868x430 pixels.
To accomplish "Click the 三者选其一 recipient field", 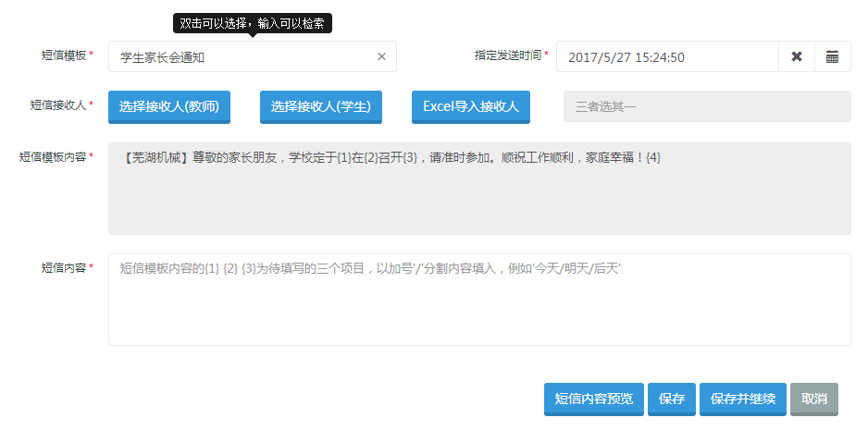I will [x=707, y=106].
